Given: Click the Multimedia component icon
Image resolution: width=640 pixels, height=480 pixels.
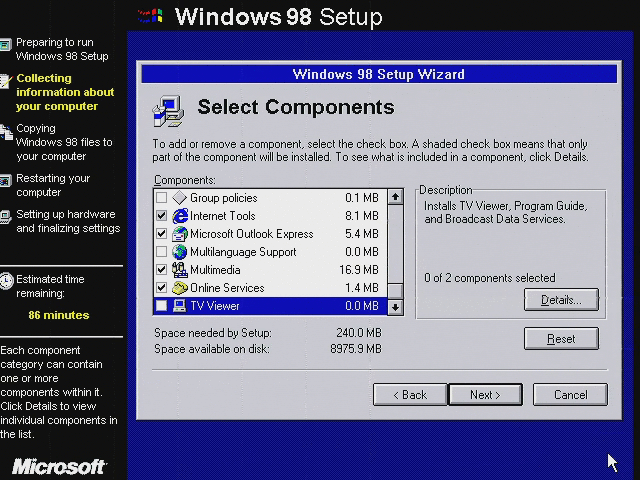Looking at the screenshot, I should coord(179,270).
